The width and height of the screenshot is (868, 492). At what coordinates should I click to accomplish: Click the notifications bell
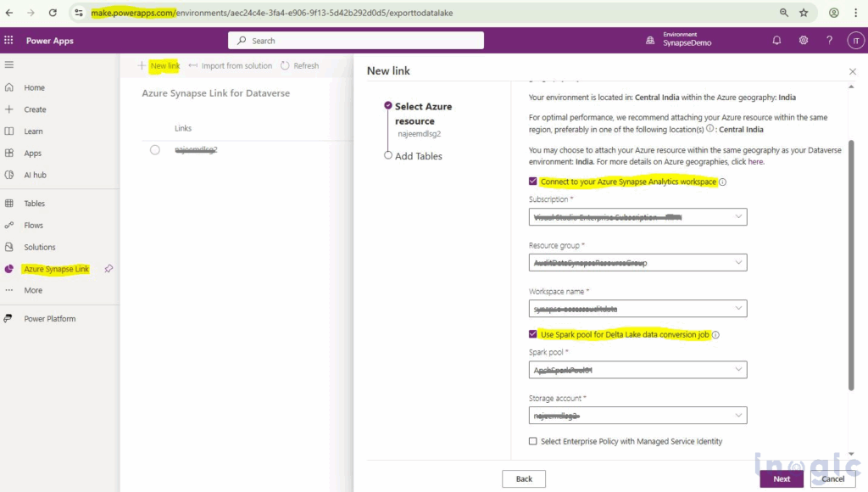tap(776, 40)
